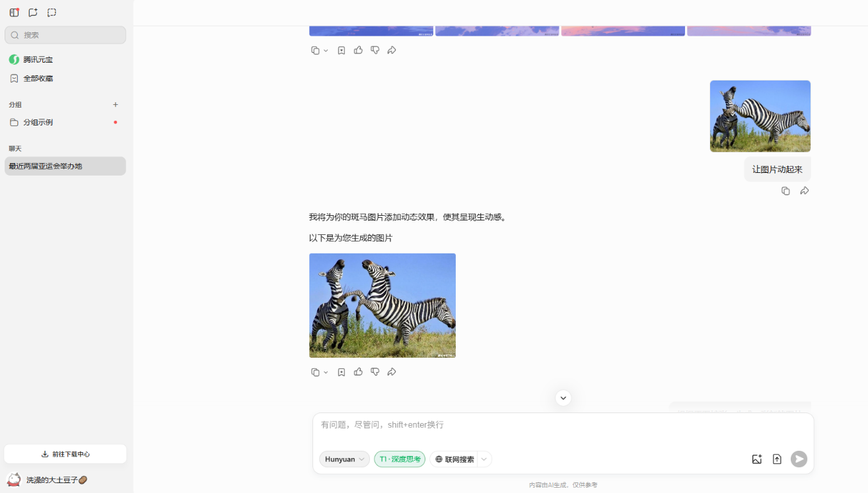Screen dimensions: 868x493
Task: Bookmark the zebra response to favorites
Action: (x=342, y=372)
